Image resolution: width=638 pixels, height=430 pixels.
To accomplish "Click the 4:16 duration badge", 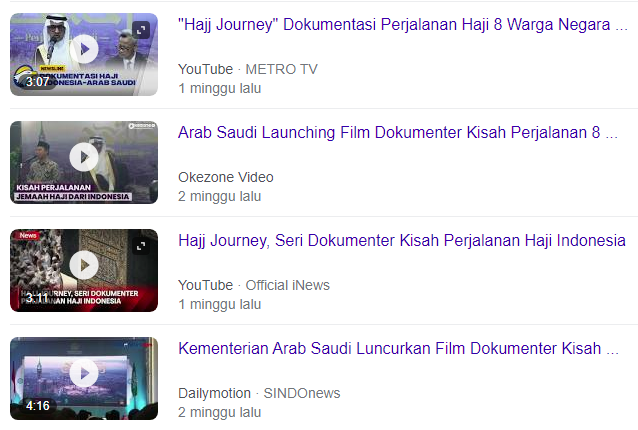I will tap(37, 406).
